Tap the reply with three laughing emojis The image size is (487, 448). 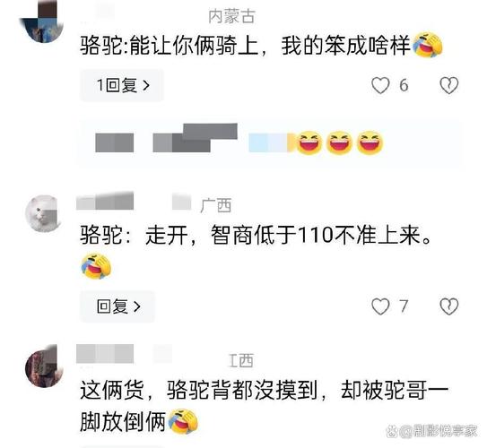point(270,143)
